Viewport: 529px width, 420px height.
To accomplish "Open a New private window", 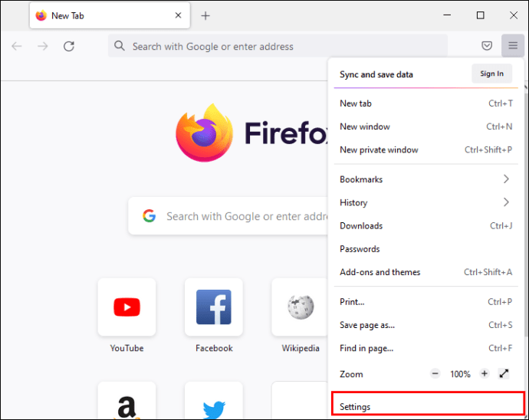I will 426,149.
